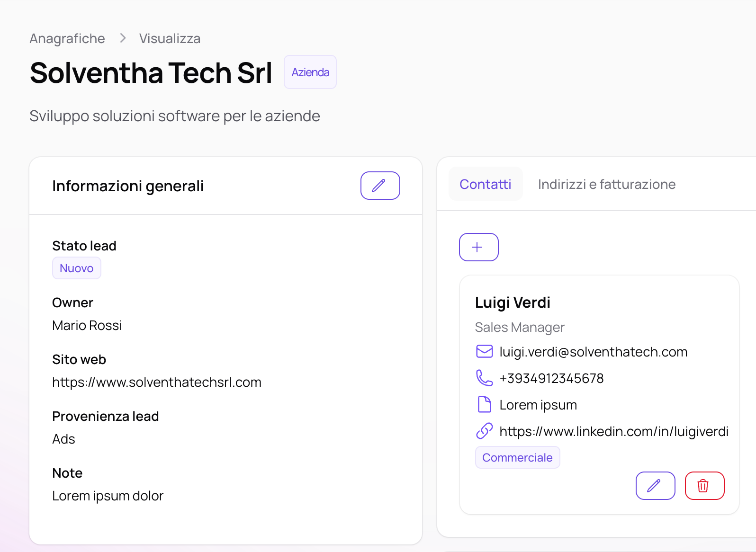Viewport: 756px width, 552px height.
Task: Click the Commerciale tag on contact card
Action: [517, 458]
